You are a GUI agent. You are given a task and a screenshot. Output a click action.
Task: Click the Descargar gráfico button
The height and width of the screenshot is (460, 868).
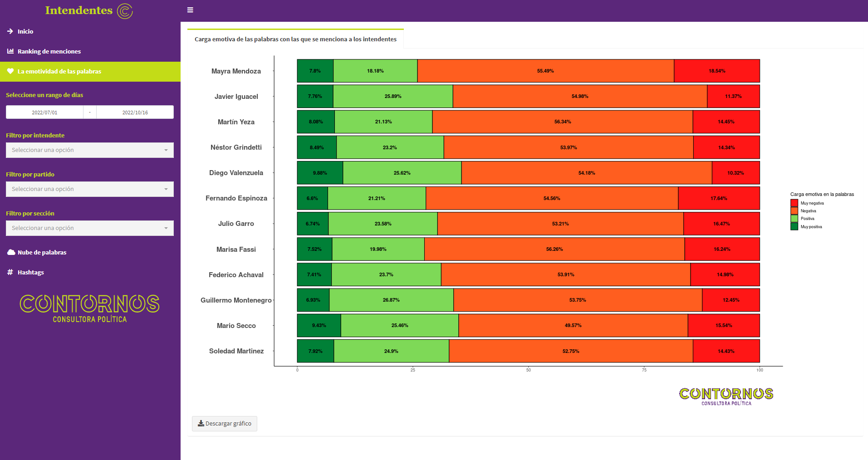click(225, 423)
